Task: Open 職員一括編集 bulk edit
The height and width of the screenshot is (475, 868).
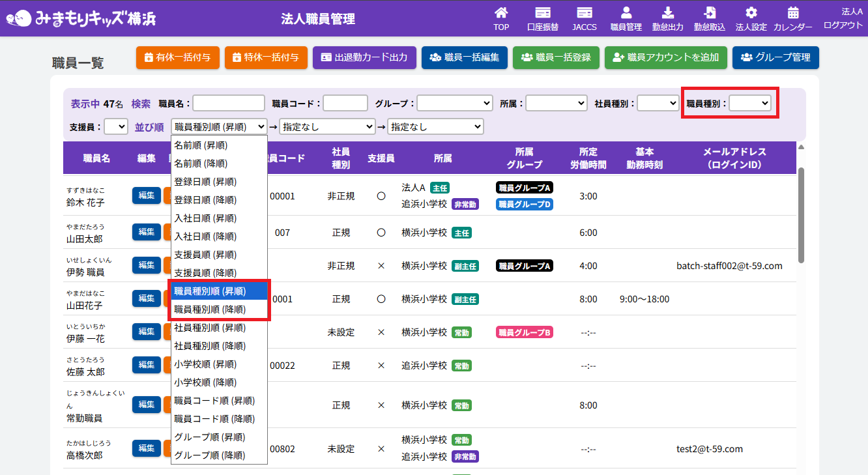Action: click(464, 57)
